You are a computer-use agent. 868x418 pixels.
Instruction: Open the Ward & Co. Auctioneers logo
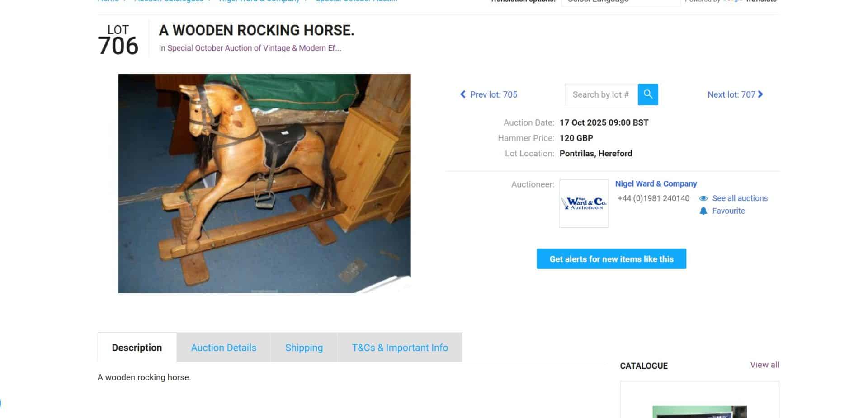pos(584,203)
